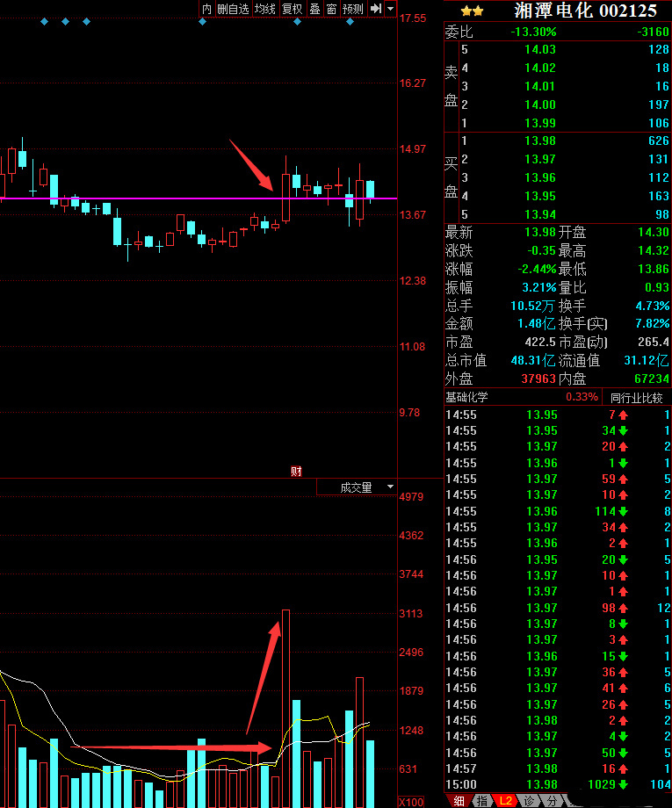Click the two gold stars rating icon
This screenshot has width=672, height=808.
pos(472,11)
